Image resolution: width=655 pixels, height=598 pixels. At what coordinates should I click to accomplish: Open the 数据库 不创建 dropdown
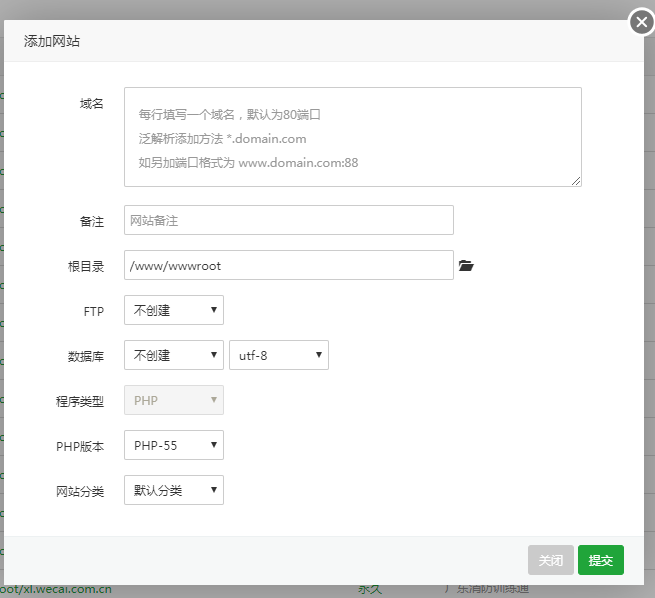174,355
